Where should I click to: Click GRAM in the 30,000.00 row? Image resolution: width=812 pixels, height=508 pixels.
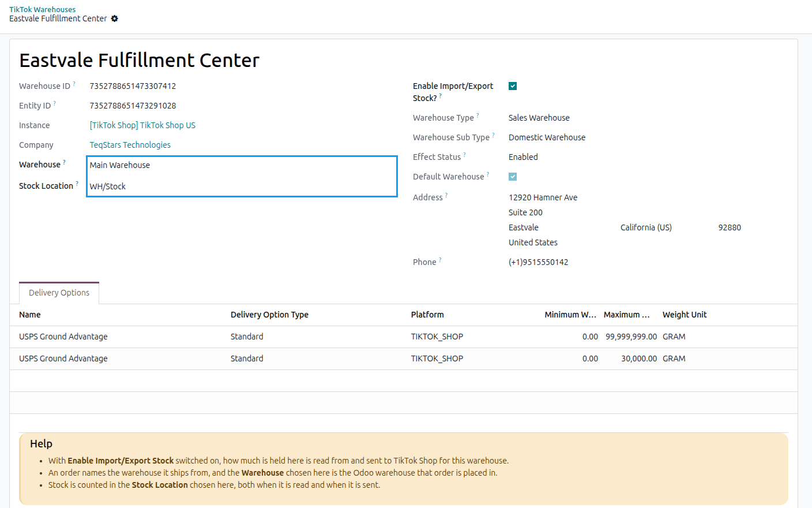point(674,358)
